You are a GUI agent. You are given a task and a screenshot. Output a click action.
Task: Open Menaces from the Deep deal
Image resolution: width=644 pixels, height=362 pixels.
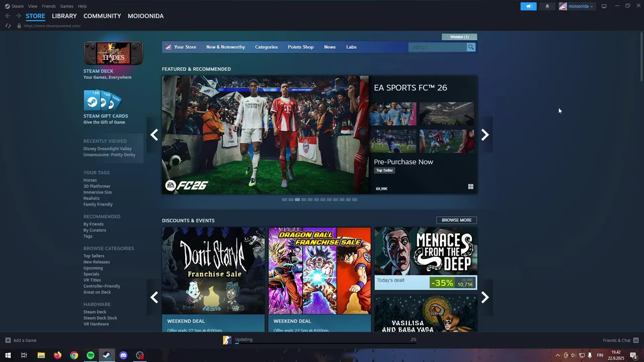[x=426, y=258]
